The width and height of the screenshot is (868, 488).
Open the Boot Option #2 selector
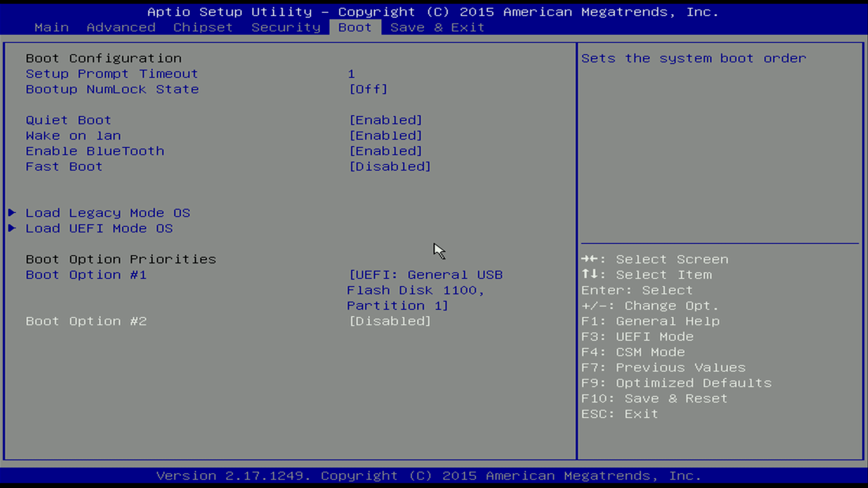(x=389, y=321)
